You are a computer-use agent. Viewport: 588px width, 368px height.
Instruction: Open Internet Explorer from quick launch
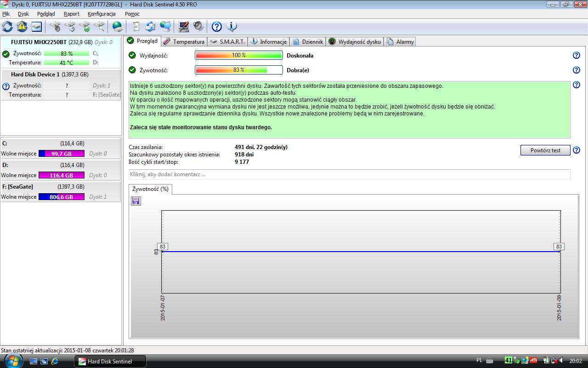55,362
